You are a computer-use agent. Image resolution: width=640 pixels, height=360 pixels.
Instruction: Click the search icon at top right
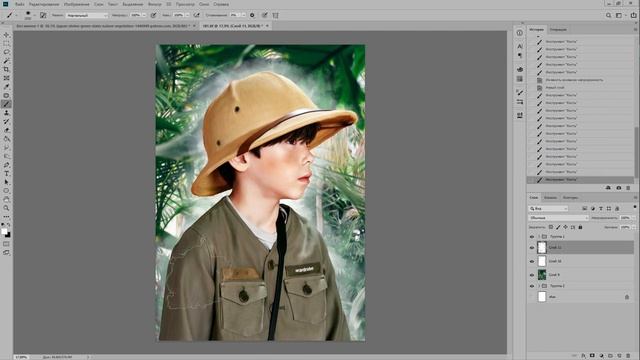click(x=609, y=15)
